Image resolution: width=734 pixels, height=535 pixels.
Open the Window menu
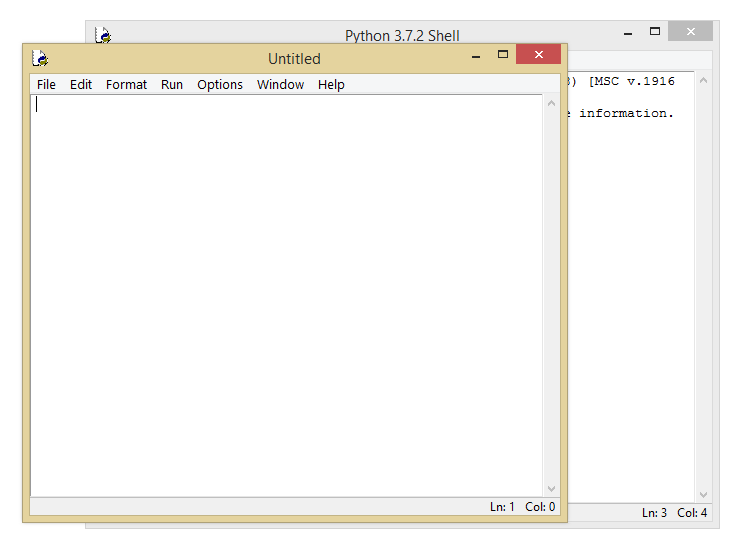coord(280,85)
